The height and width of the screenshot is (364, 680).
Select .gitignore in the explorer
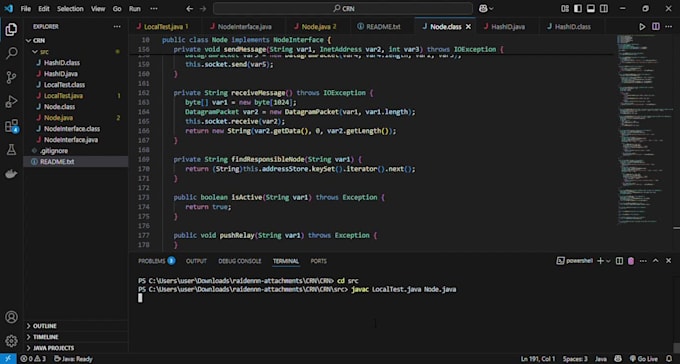(x=54, y=151)
